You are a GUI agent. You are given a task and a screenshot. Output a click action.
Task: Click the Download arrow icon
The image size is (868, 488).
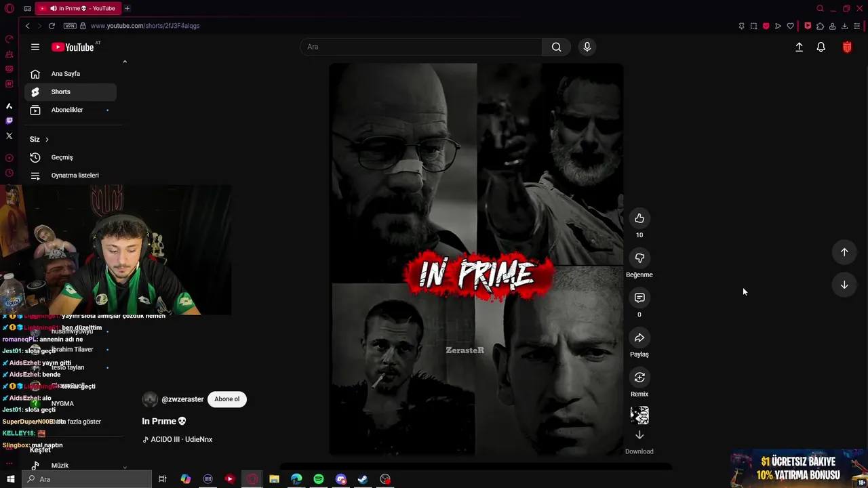pyautogui.click(x=639, y=435)
